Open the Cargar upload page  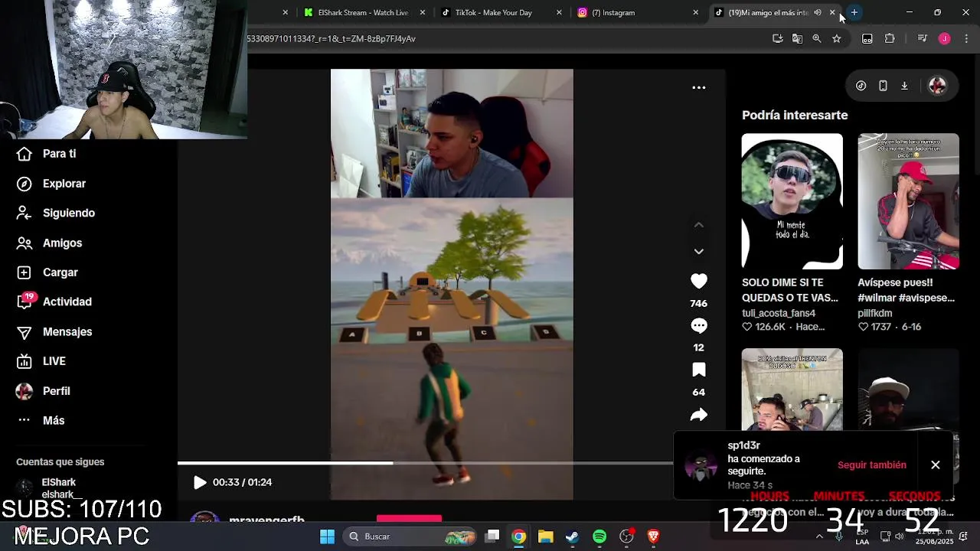click(x=48, y=272)
